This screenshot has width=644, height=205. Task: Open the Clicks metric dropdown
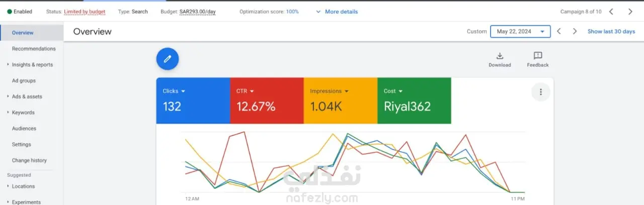(x=174, y=91)
